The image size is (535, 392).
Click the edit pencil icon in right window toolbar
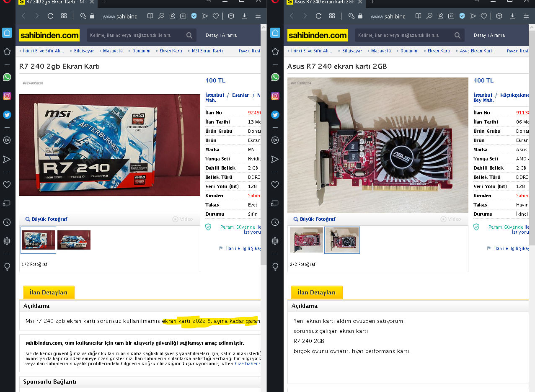tap(440, 16)
